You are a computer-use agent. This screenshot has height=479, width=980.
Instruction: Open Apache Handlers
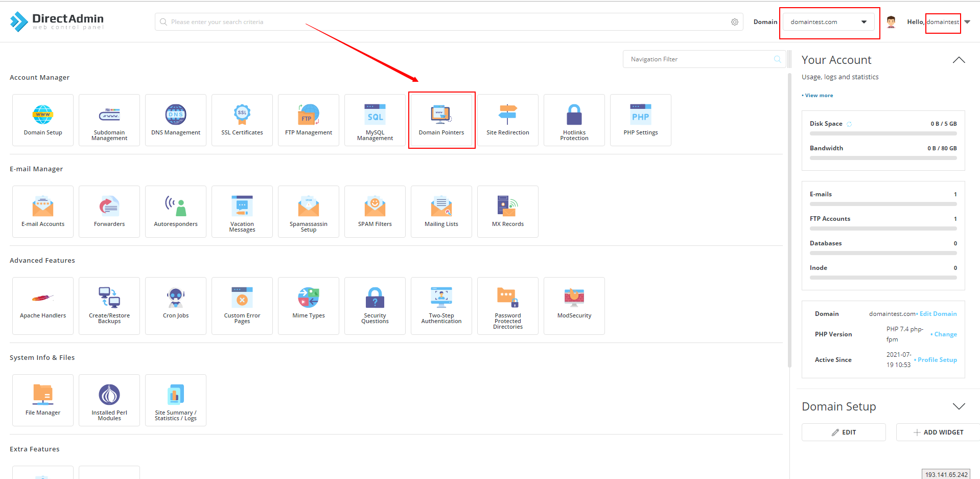click(43, 306)
